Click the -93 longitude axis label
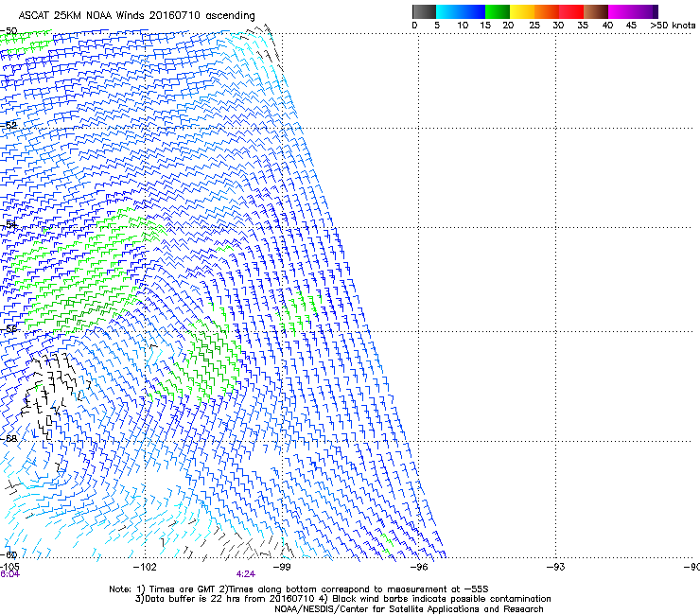 [x=555, y=567]
